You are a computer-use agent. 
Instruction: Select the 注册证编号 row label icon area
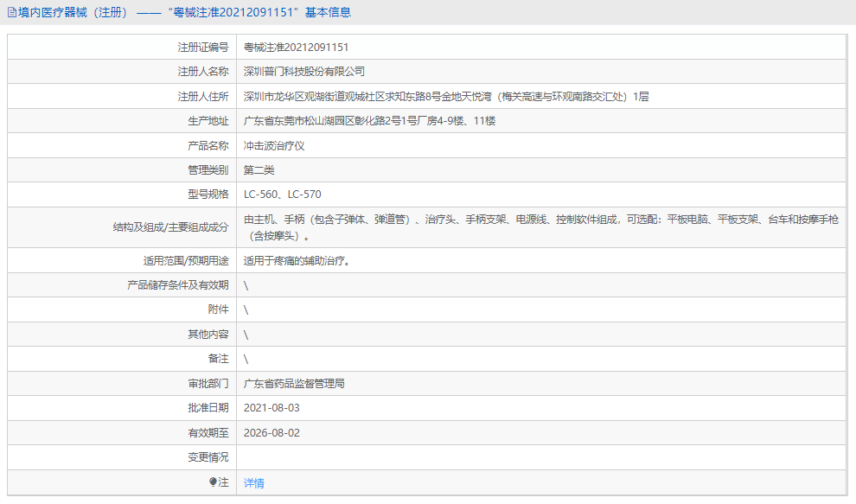tap(199, 48)
